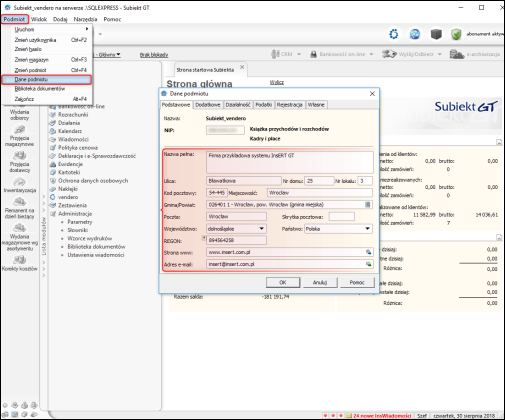Viewport: 505px width, 420px height.
Task: Choose Zmień podmiot from menu
Action: 47,70
